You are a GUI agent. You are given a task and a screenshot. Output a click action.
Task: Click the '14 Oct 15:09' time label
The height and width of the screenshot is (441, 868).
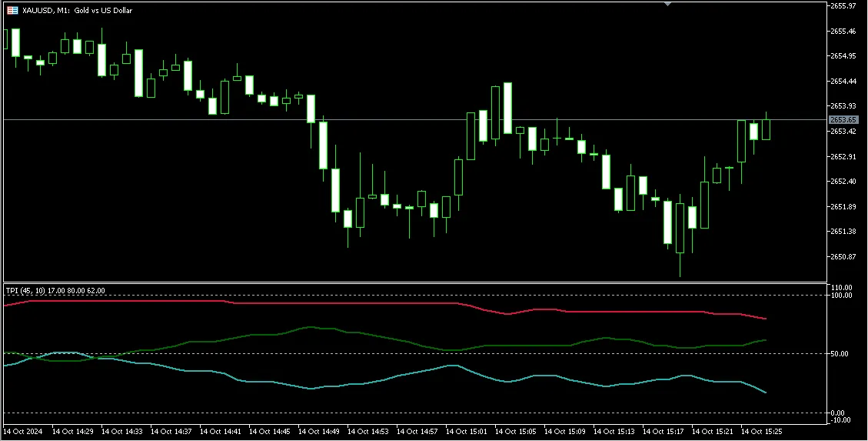click(x=564, y=431)
